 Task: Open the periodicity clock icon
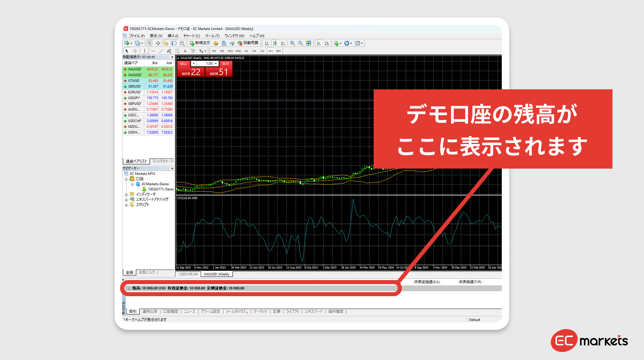(x=347, y=43)
